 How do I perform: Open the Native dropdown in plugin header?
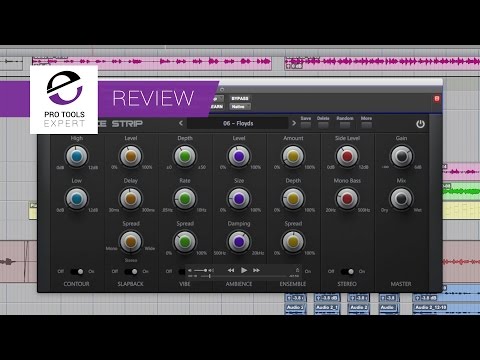(x=240, y=107)
